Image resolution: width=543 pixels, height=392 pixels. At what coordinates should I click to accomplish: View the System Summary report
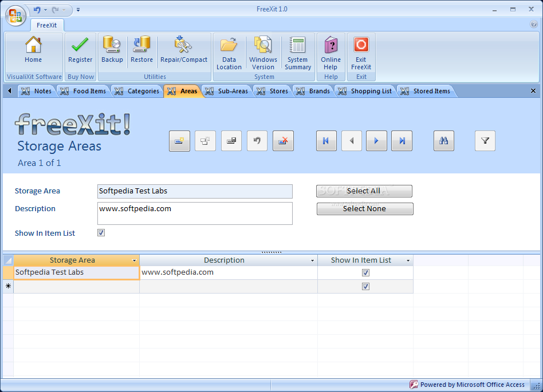pyautogui.click(x=297, y=53)
